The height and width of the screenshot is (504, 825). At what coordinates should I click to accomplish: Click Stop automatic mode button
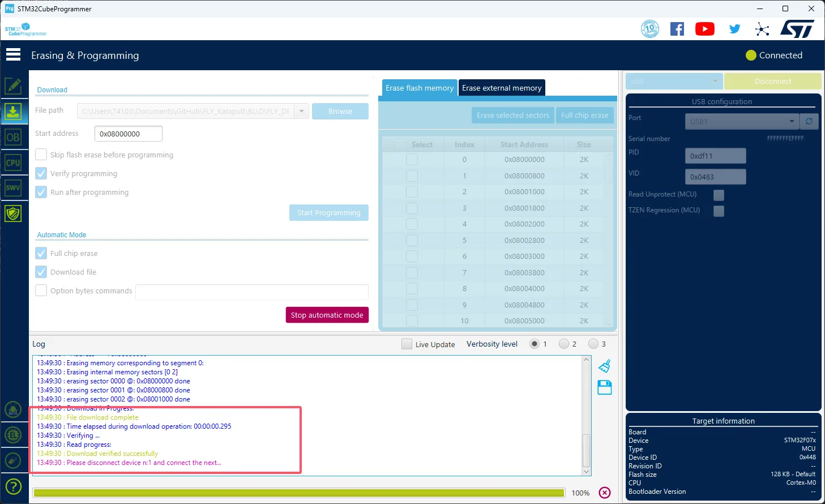coord(327,315)
